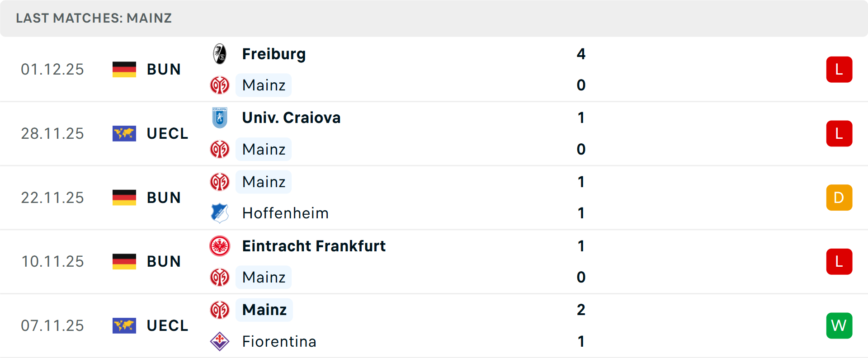Open the BUN competition page
Image resolution: width=868 pixels, height=358 pixels.
tap(163, 69)
